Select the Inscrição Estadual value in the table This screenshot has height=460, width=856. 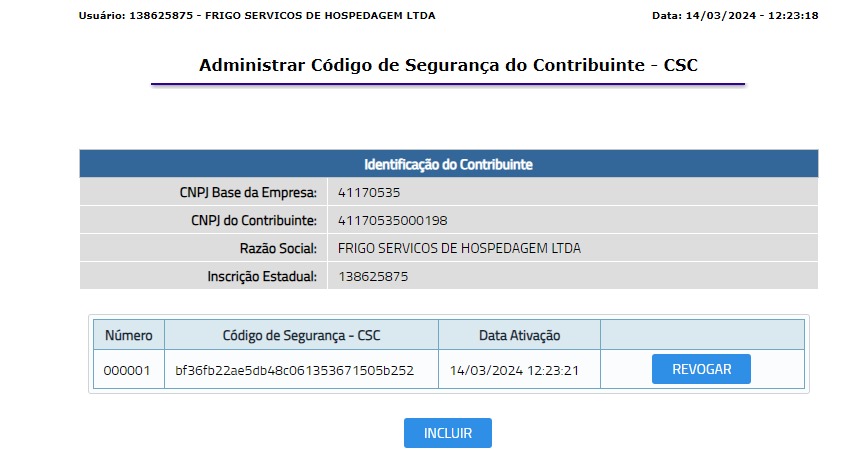[373, 276]
